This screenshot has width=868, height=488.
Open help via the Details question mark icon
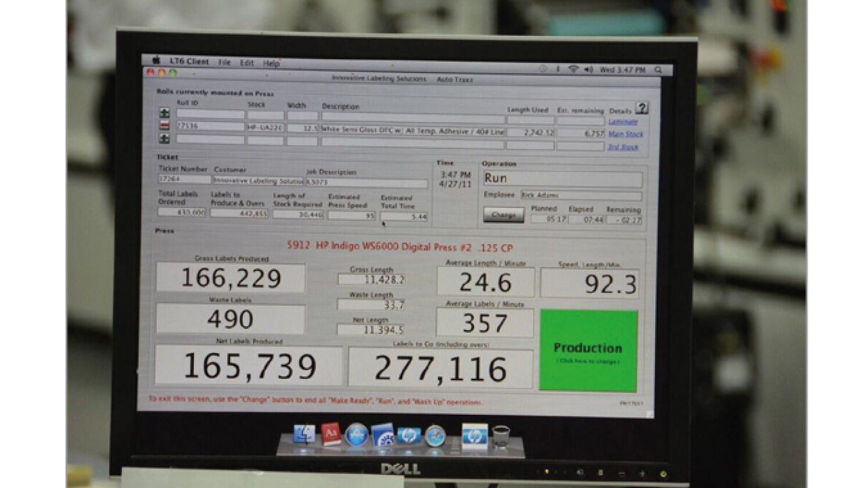click(642, 108)
